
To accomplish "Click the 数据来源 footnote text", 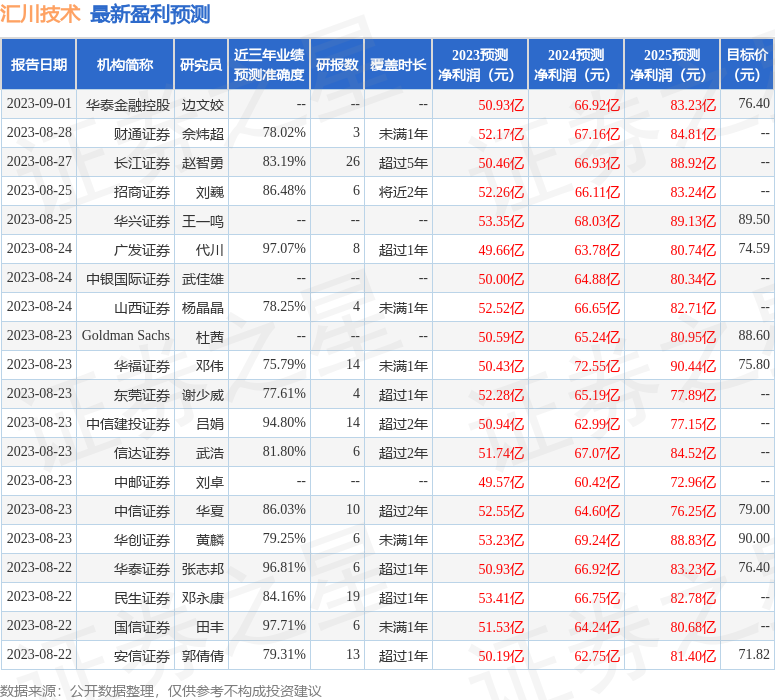I will [x=161, y=691].
